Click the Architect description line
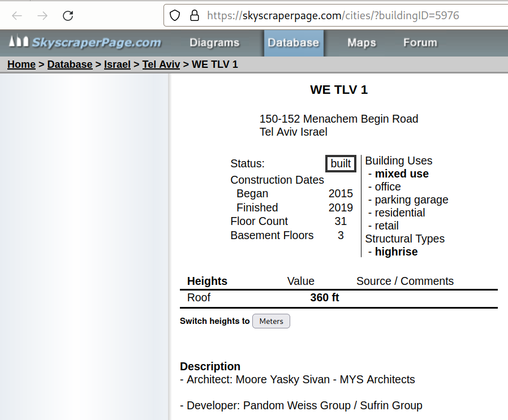 pyautogui.click(x=298, y=379)
